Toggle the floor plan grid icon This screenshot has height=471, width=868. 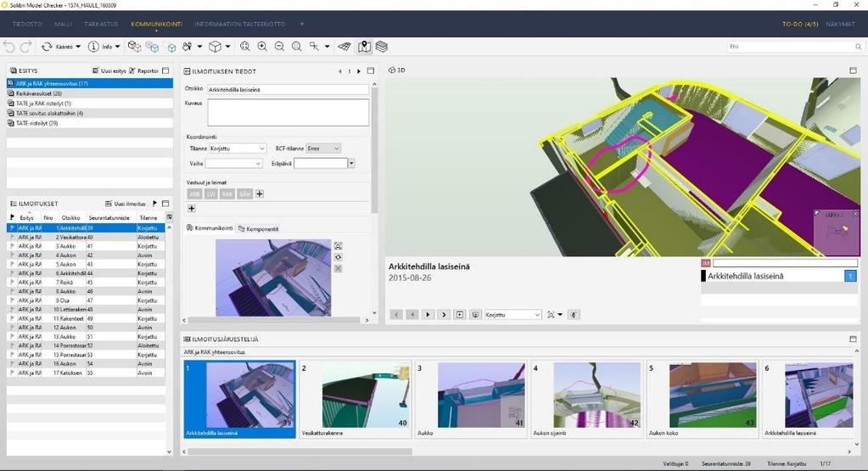344,47
